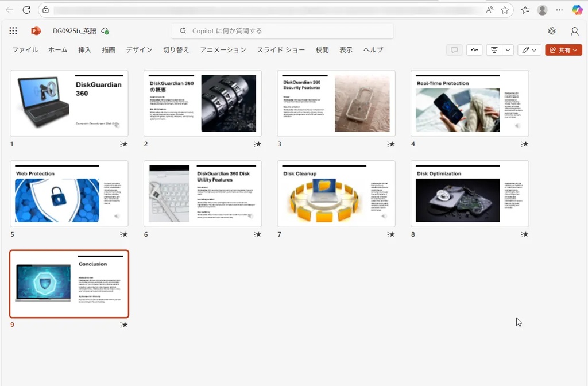Select slide 3 Security Features thumbnail
The height and width of the screenshot is (386, 588).
[x=336, y=103]
